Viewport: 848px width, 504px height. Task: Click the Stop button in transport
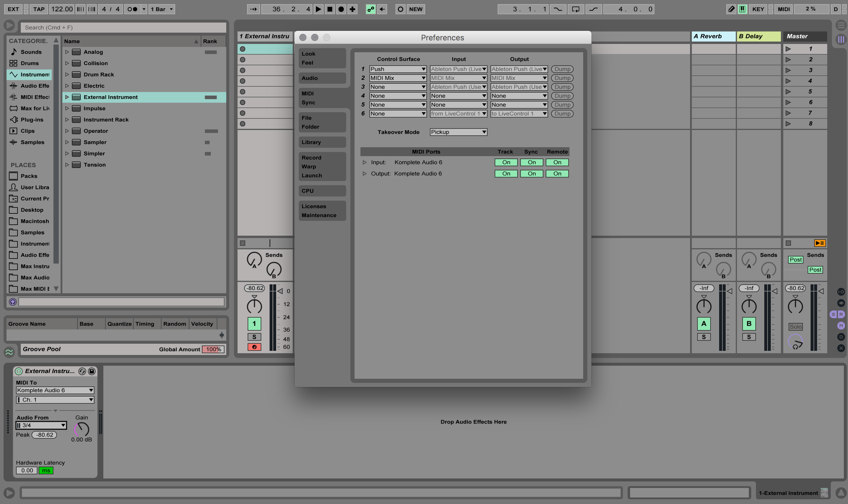tap(330, 9)
